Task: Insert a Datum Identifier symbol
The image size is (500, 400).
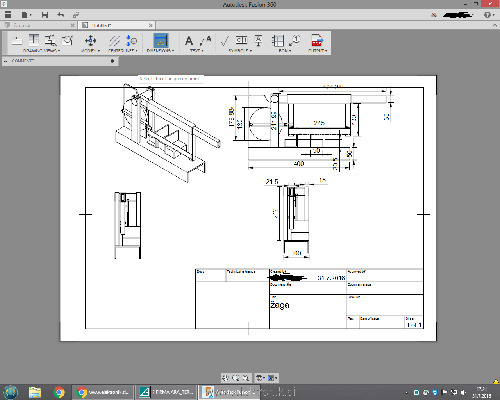Action: coord(258,41)
